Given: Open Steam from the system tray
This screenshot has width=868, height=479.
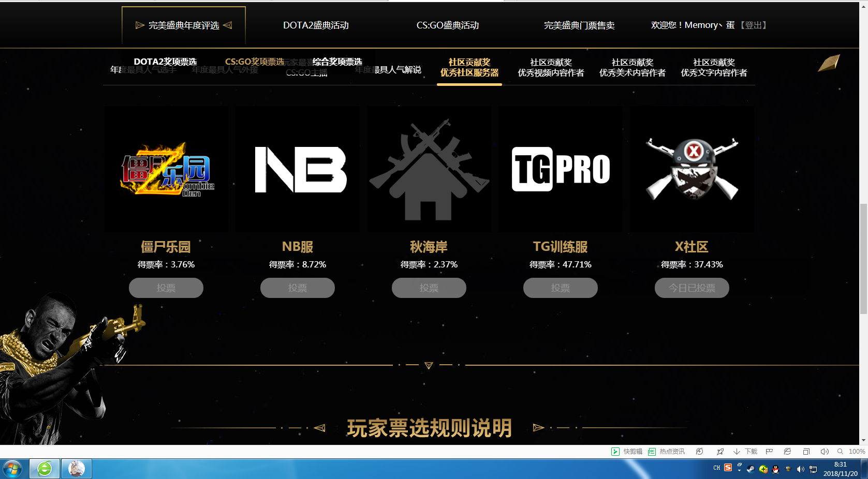Looking at the screenshot, I should click(751, 468).
